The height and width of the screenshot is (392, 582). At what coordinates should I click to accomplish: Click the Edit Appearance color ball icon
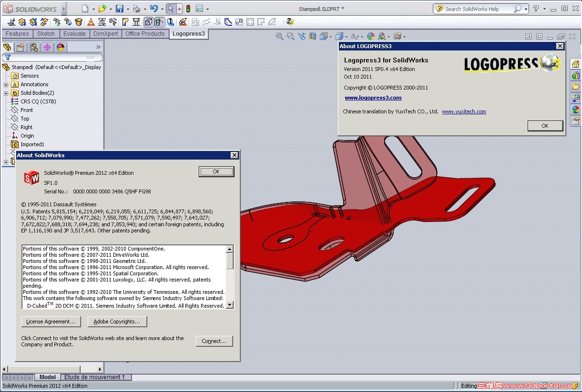370,36
